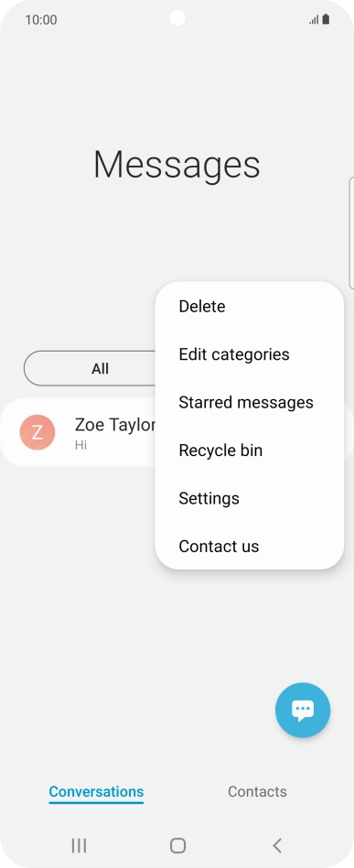Open the recent apps navigation icon

(79, 845)
